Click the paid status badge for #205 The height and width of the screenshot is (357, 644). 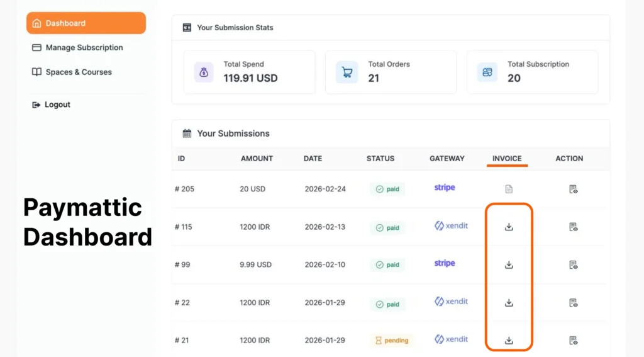click(x=387, y=189)
